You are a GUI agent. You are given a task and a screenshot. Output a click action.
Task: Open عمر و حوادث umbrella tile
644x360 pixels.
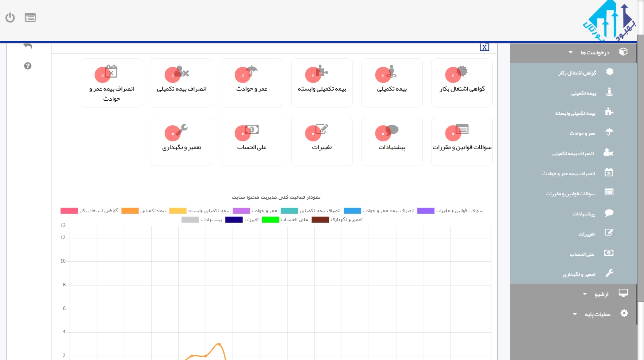[x=252, y=83]
